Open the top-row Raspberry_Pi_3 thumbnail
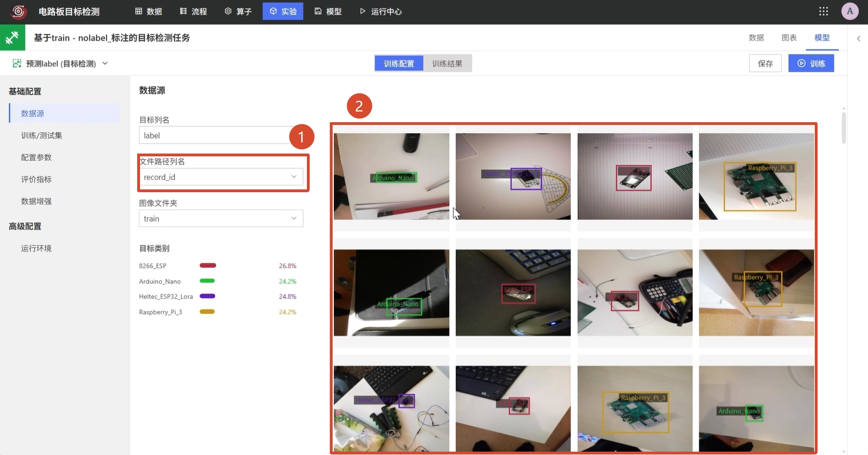The image size is (868, 455). point(757,177)
